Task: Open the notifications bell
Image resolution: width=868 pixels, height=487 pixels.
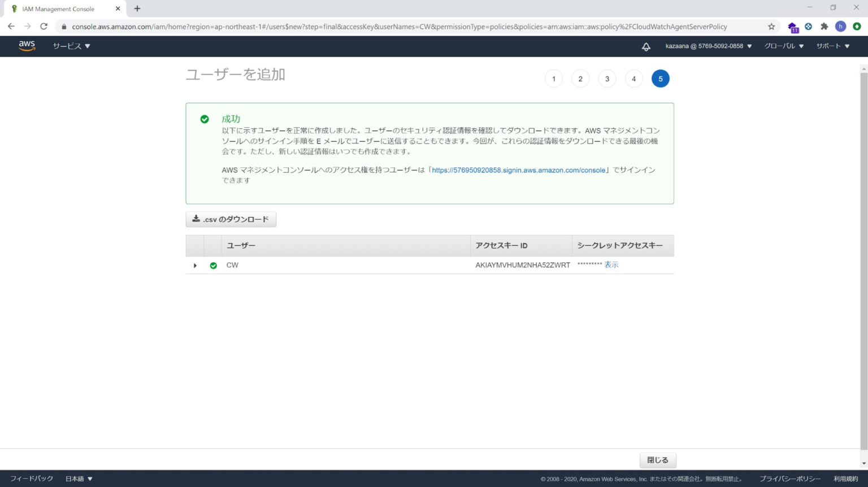Action: point(646,46)
